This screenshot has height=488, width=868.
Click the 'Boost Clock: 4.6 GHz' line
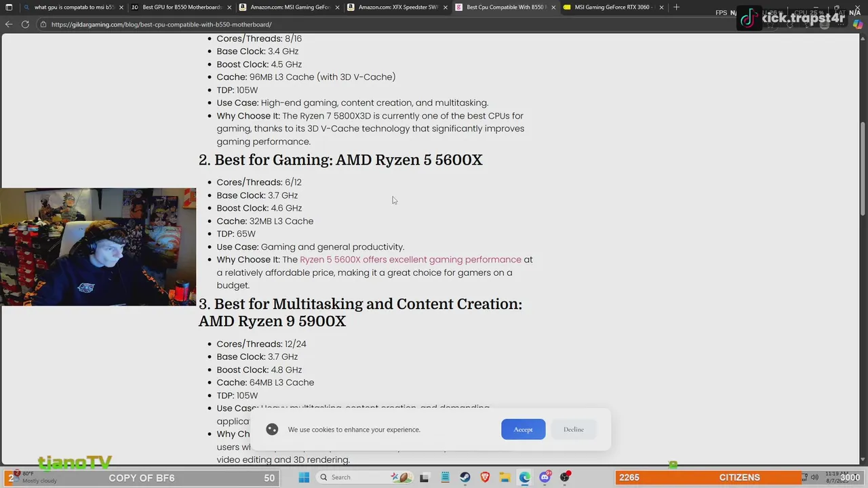pyautogui.click(x=259, y=208)
